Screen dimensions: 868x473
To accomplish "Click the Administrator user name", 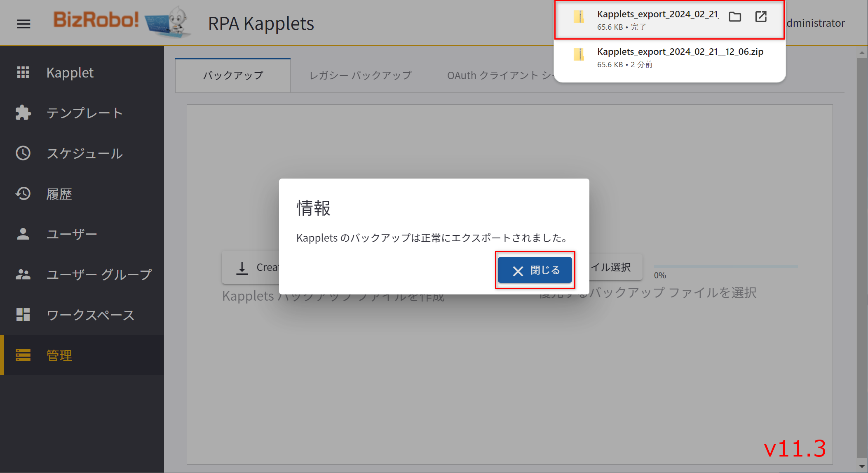I will click(815, 23).
